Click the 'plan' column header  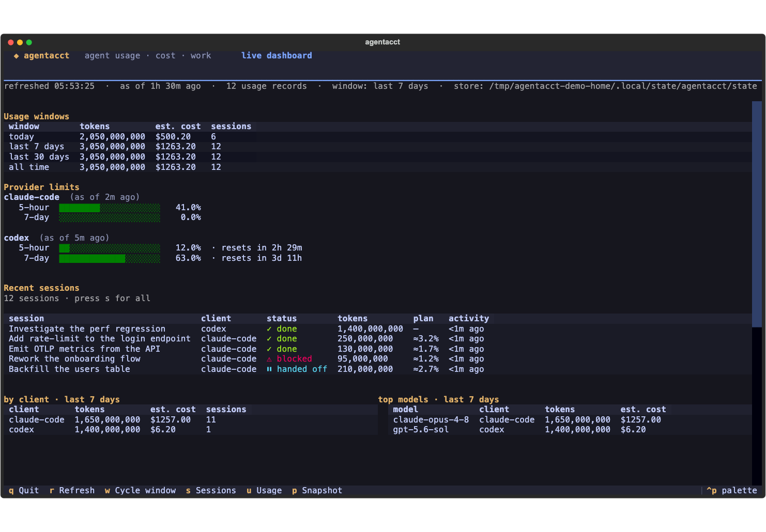(x=423, y=319)
